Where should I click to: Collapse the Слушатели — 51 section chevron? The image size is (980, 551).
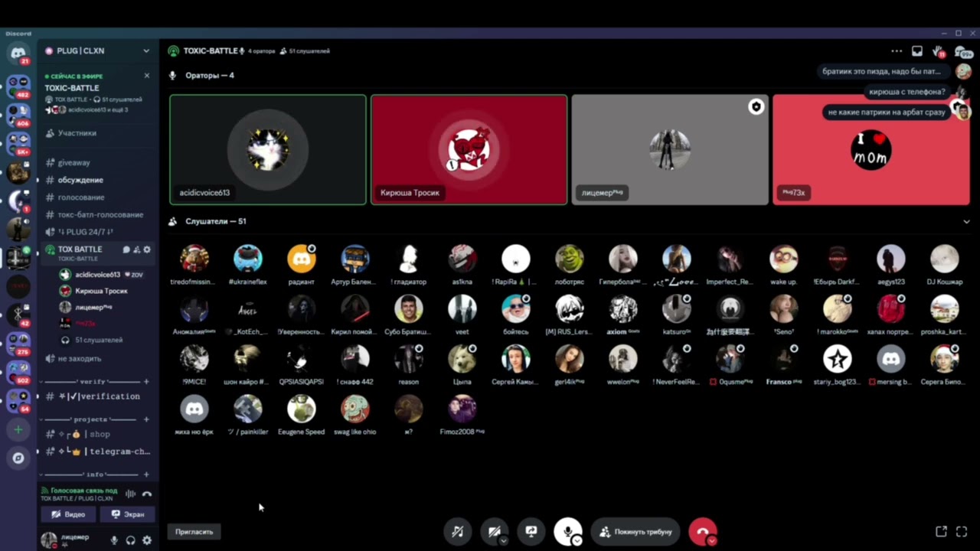point(967,221)
